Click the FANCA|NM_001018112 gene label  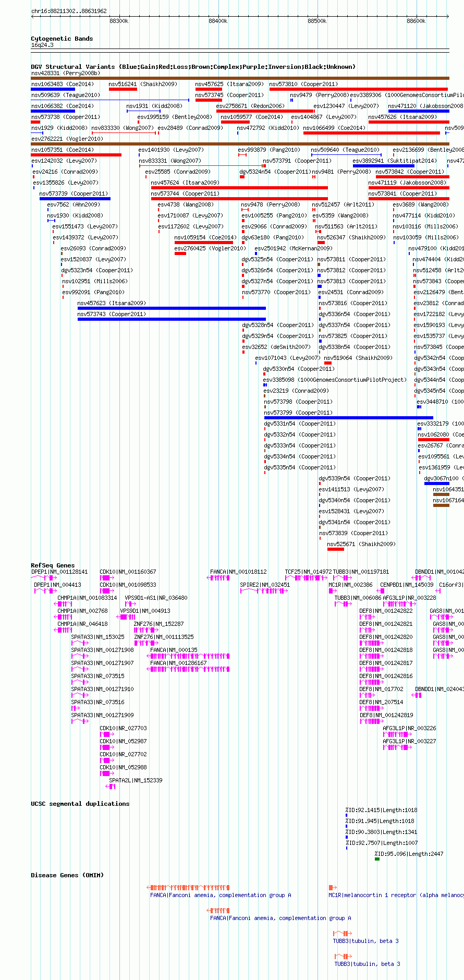238,572
